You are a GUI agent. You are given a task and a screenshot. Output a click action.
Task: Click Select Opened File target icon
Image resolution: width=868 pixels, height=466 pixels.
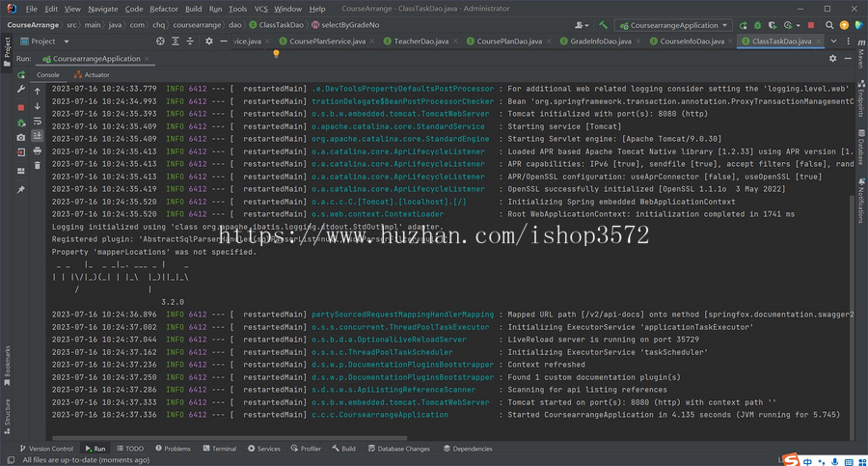pyautogui.click(x=160, y=41)
